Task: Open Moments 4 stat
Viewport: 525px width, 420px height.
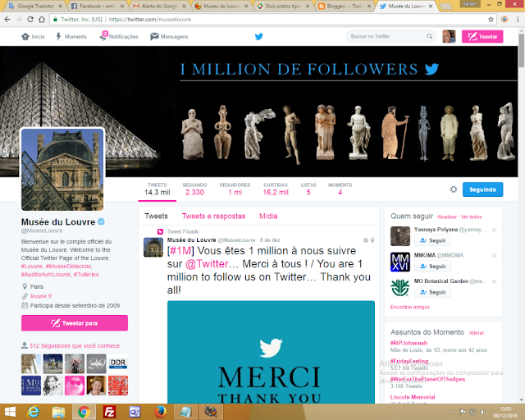Action: 340,189
